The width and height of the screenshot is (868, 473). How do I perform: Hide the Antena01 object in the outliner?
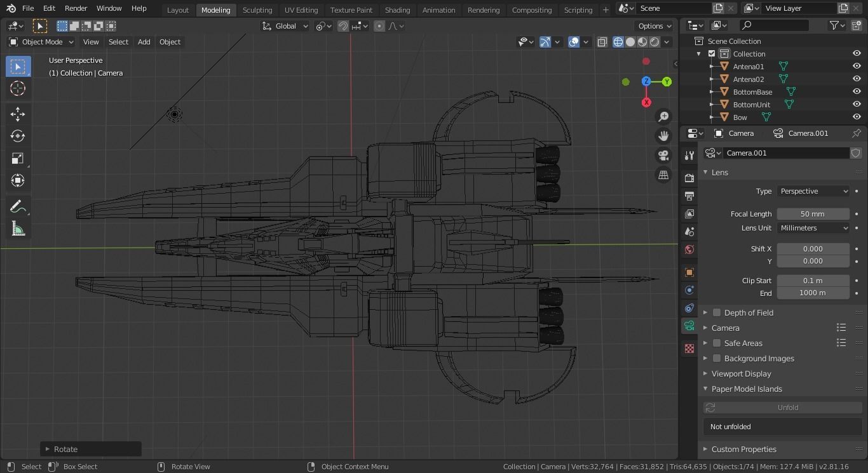pos(857,66)
